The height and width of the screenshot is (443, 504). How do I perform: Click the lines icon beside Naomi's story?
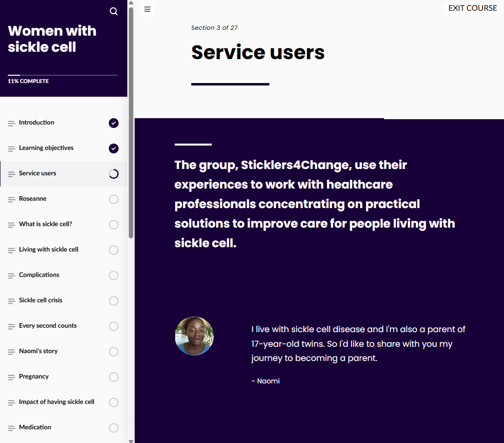point(12,352)
